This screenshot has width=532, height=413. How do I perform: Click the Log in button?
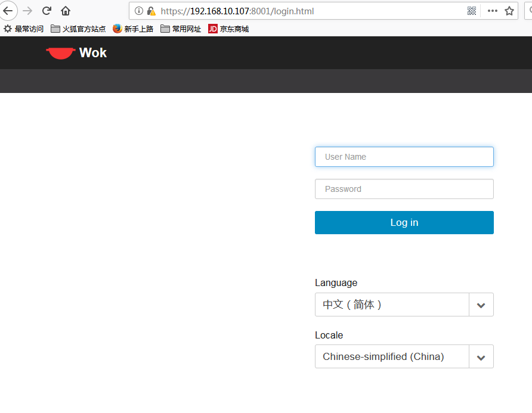coord(404,222)
